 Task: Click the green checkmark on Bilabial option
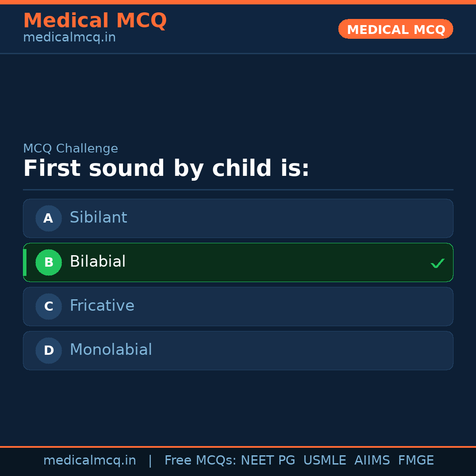click(438, 263)
